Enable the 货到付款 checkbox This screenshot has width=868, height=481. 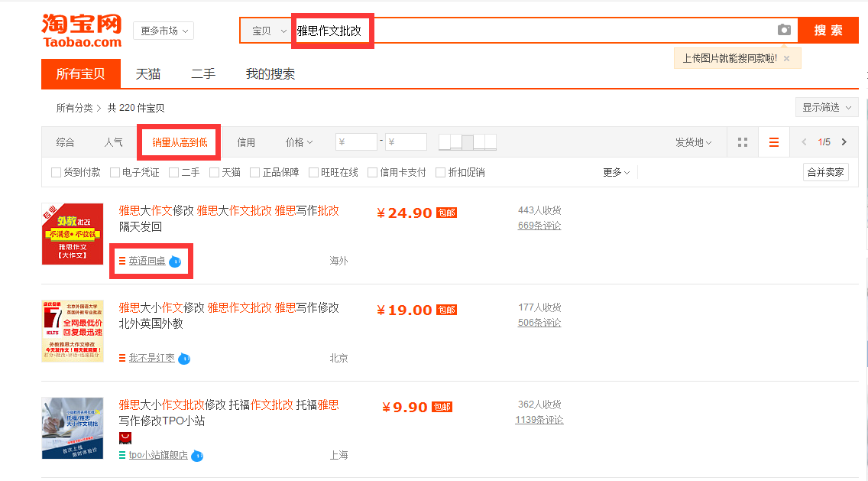pos(56,173)
